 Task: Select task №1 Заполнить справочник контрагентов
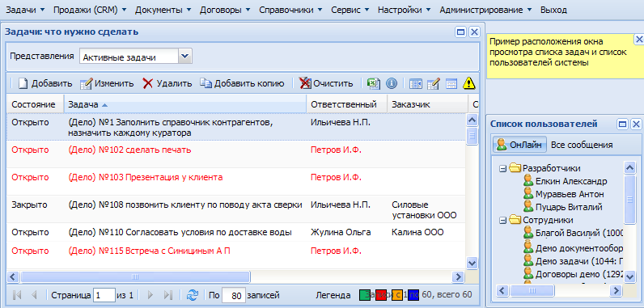(236, 127)
